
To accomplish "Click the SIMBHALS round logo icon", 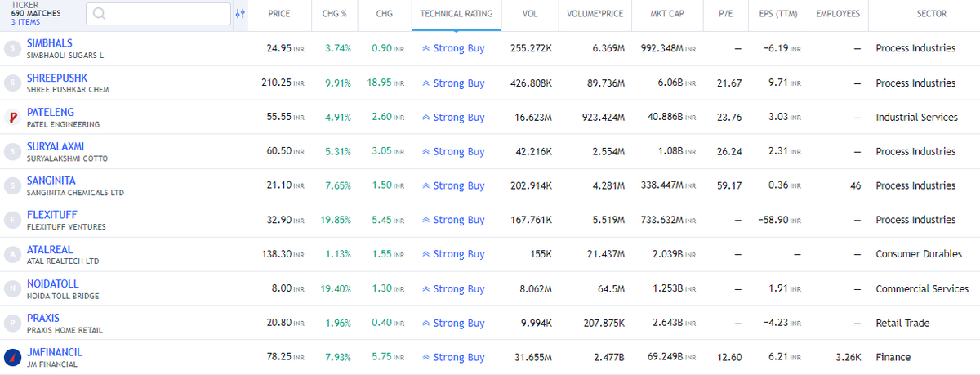I will tap(11, 48).
